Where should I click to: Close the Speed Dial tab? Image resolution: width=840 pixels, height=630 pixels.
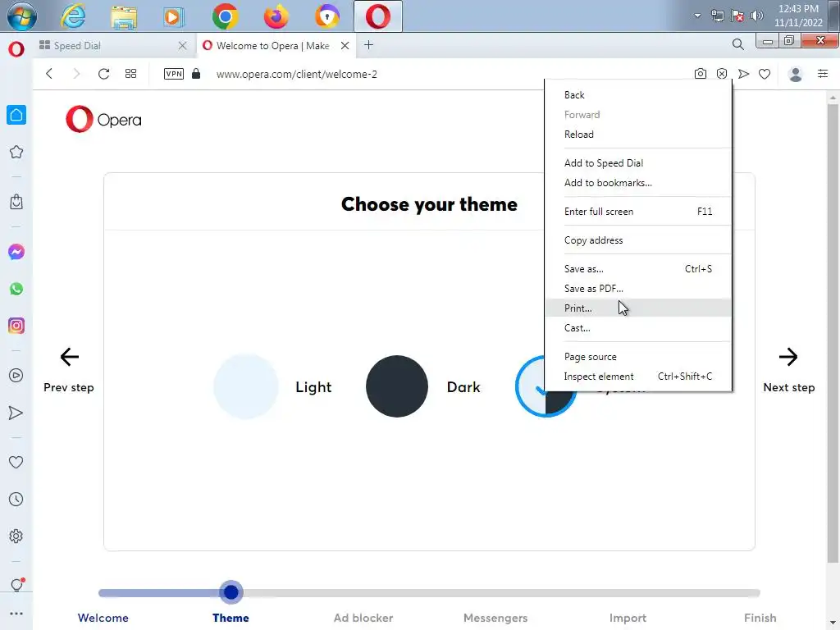pos(182,46)
